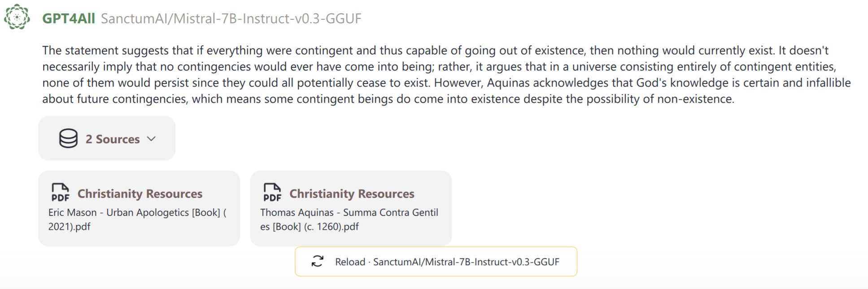Click the PDF icon on the Summa Contra Gentiles card
The image size is (868, 289).
pos(272,192)
